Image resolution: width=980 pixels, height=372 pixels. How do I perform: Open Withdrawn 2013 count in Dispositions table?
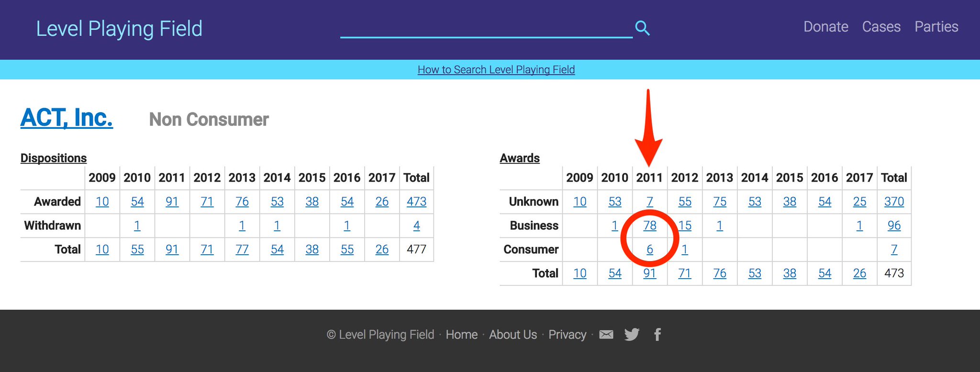point(242,225)
